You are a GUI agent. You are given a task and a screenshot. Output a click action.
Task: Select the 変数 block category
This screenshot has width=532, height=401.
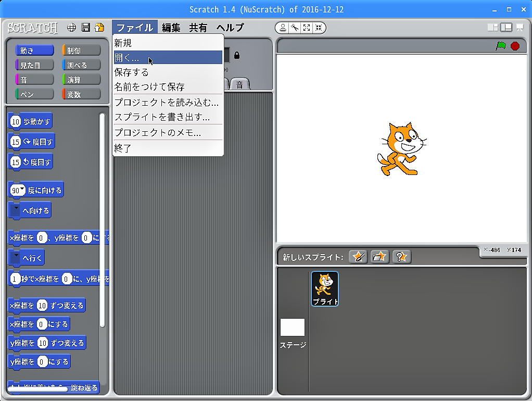point(81,94)
